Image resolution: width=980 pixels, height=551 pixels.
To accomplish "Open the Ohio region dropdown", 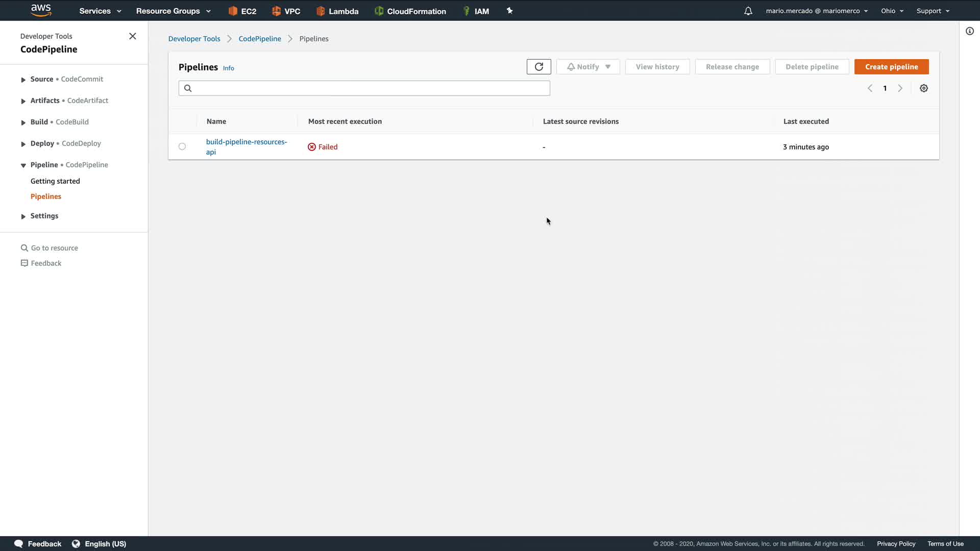I will point(892,11).
